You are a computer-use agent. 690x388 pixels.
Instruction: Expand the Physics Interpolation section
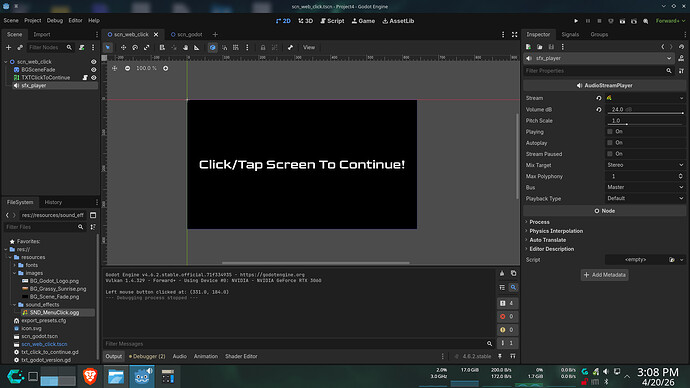(556, 231)
